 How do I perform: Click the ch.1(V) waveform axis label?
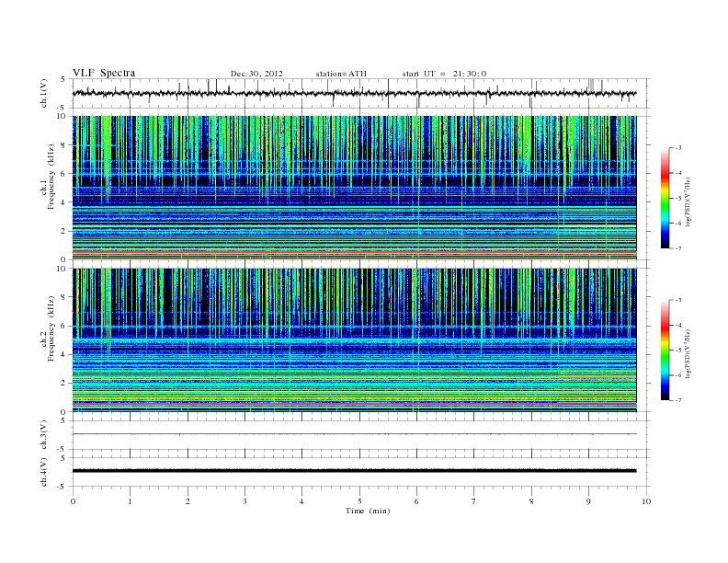(x=43, y=93)
